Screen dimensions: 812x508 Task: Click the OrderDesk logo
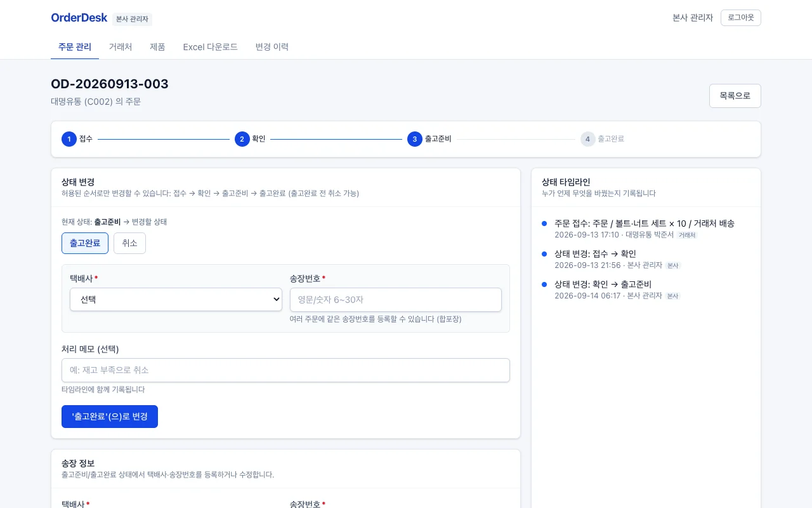(79, 18)
